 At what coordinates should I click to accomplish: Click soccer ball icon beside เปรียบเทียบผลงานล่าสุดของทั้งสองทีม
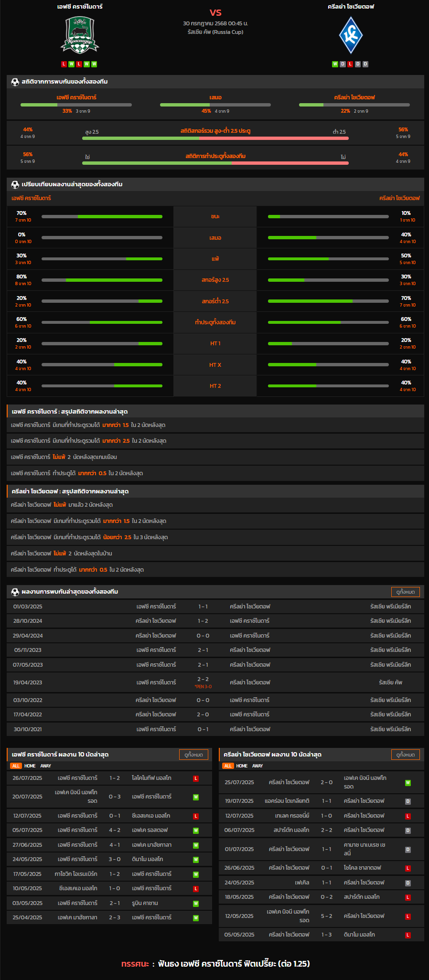pos(15,184)
